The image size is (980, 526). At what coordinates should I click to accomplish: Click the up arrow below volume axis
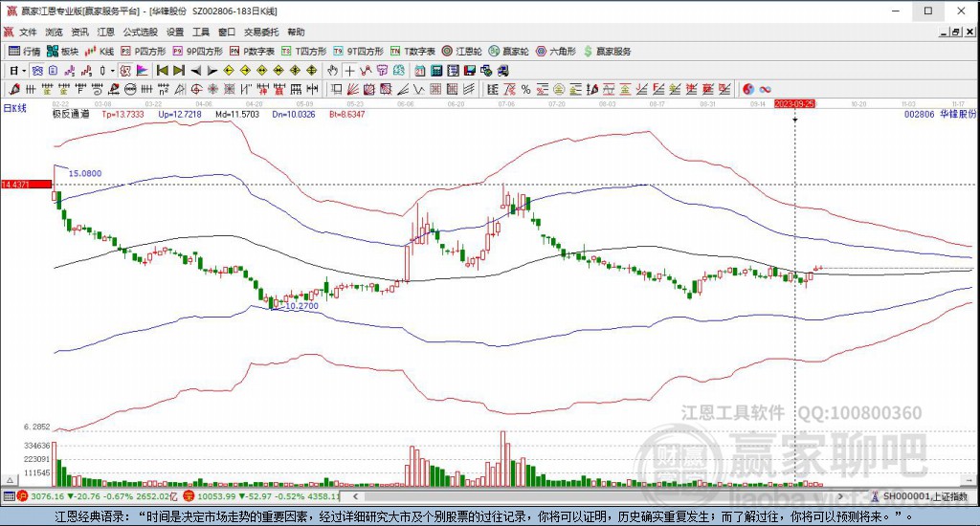coord(10,480)
